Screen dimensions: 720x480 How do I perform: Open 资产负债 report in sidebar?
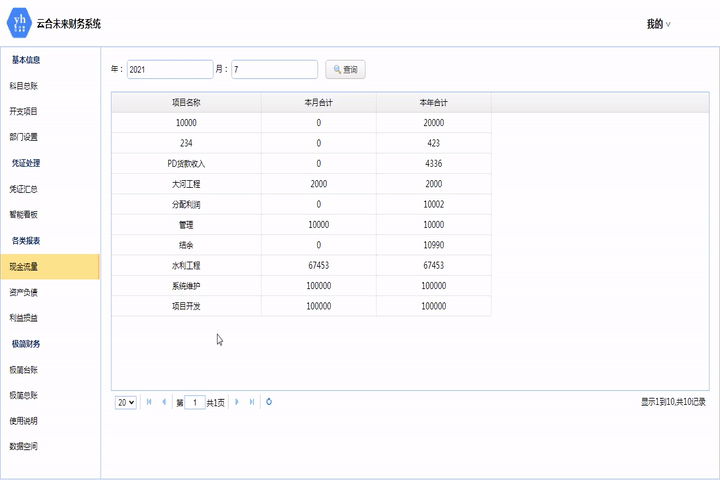24,292
